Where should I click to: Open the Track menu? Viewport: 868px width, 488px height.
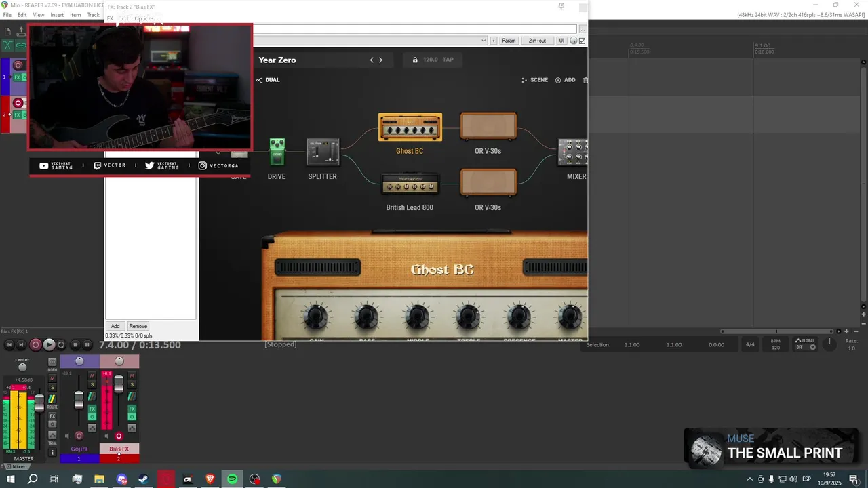(x=93, y=14)
